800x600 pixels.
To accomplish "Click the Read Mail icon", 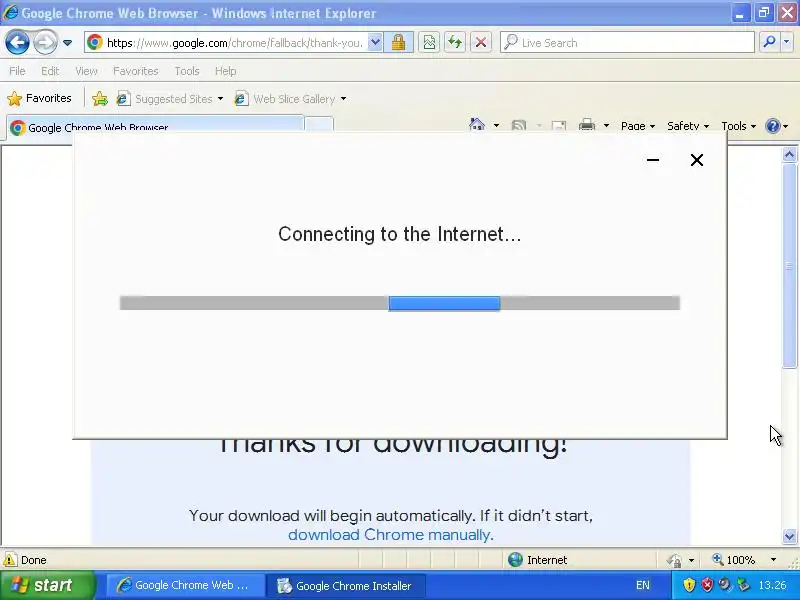I will pos(559,126).
